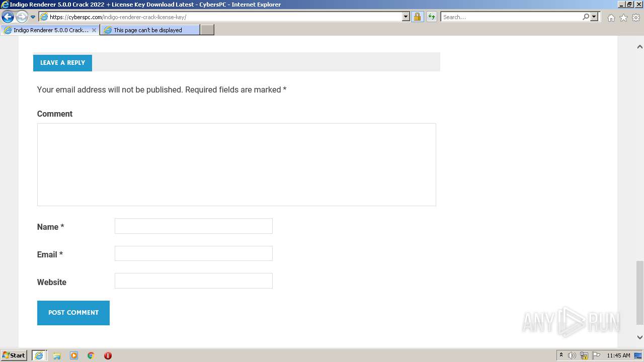Click the Website label
The width and height of the screenshot is (644, 362).
(52, 282)
